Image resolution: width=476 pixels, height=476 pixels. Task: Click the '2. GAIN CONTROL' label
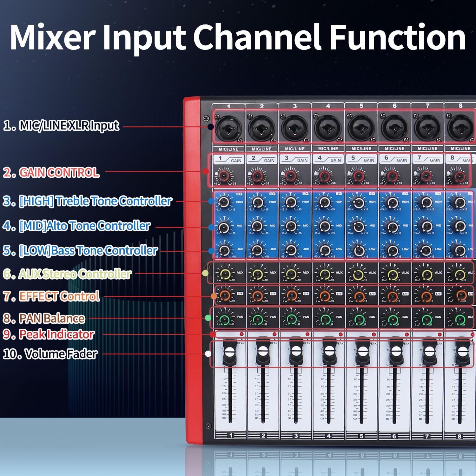51,172
